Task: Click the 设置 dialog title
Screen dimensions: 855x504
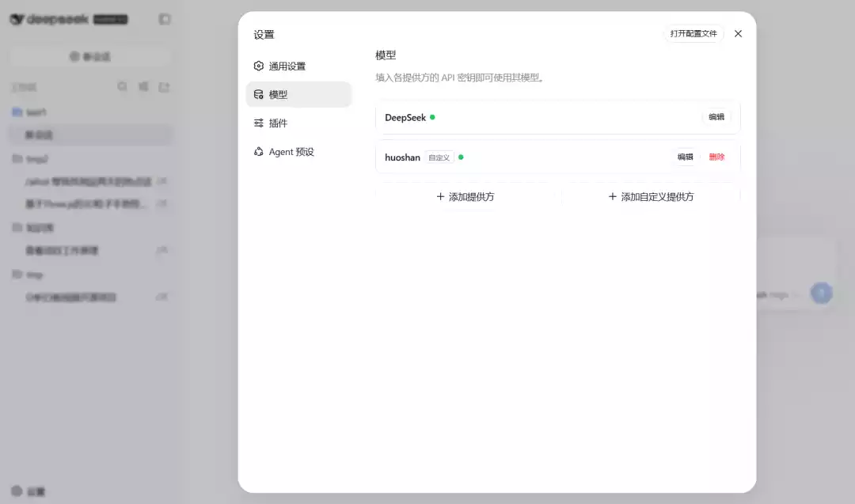Action: pyautogui.click(x=264, y=34)
